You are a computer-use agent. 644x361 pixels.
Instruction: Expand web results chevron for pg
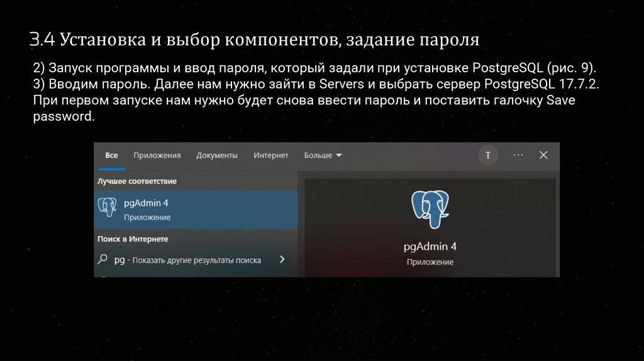pos(282,259)
